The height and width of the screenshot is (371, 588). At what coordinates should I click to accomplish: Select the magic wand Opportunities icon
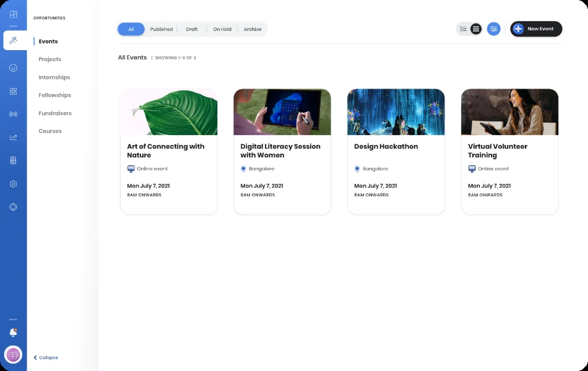point(14,40)
